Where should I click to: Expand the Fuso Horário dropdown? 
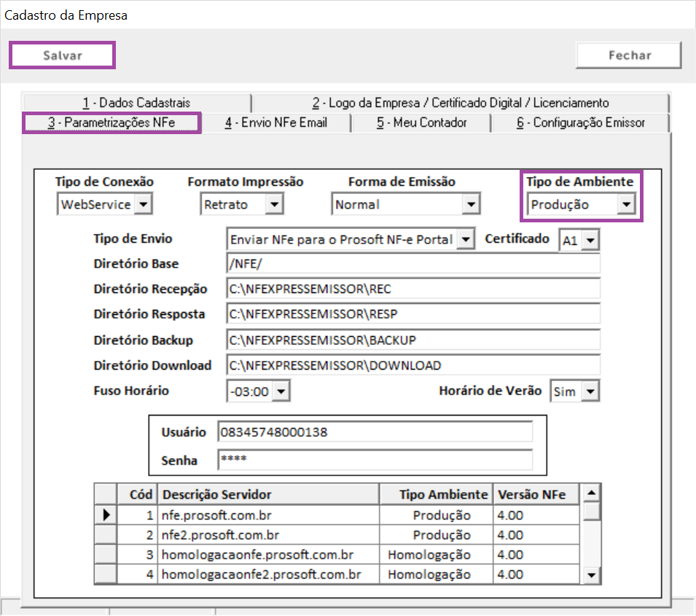281,391
